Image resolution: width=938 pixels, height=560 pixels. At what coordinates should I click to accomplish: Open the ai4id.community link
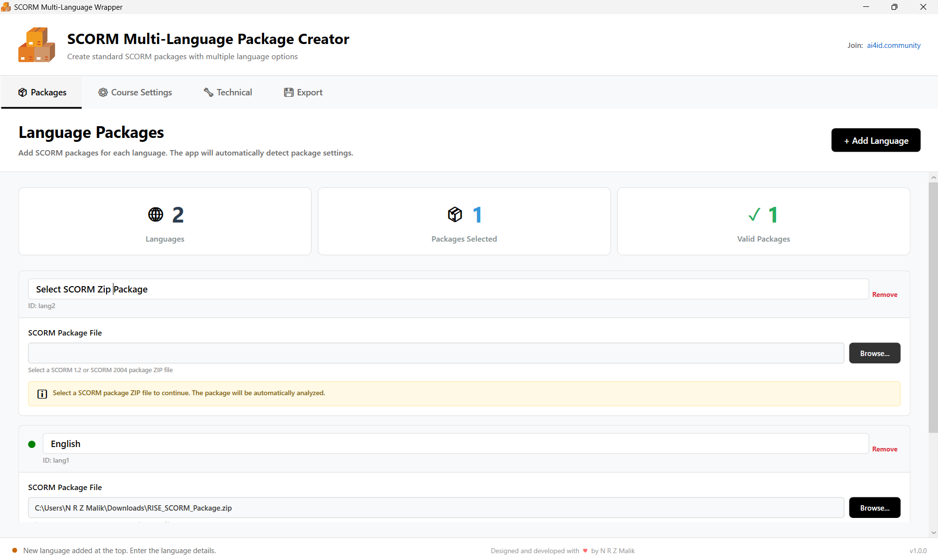[x=893, y=45]
